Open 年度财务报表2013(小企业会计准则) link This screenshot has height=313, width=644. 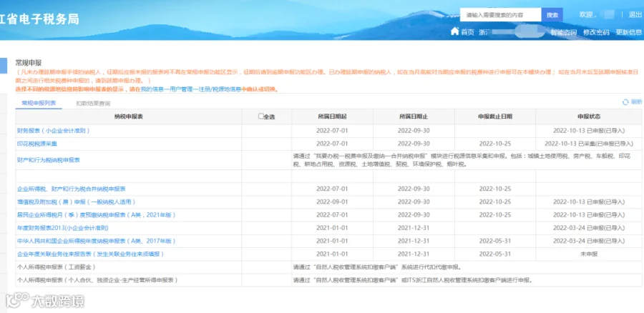62,228
